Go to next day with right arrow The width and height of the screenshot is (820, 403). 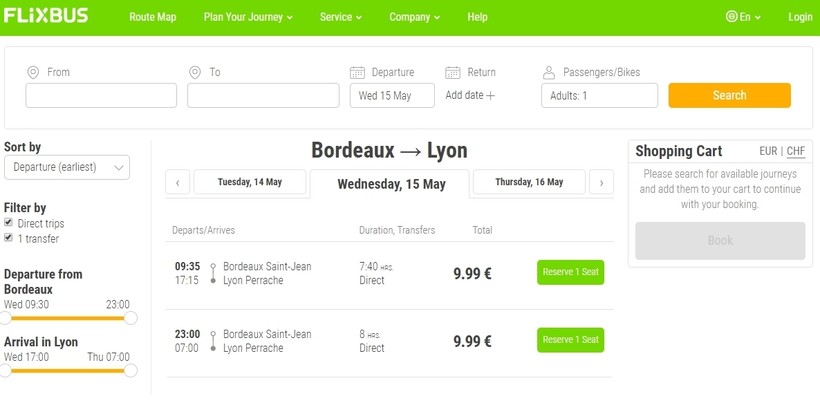(x=601, y=183)
